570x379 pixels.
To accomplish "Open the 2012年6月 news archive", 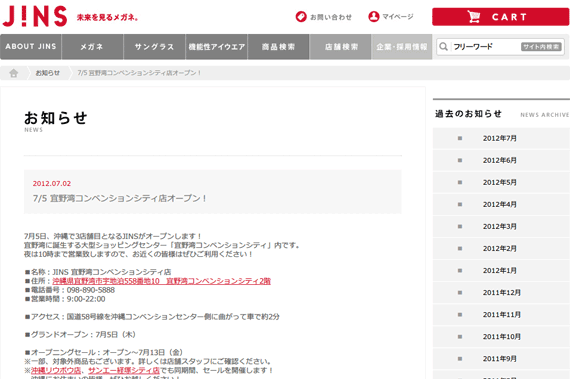I will (501, 160).
